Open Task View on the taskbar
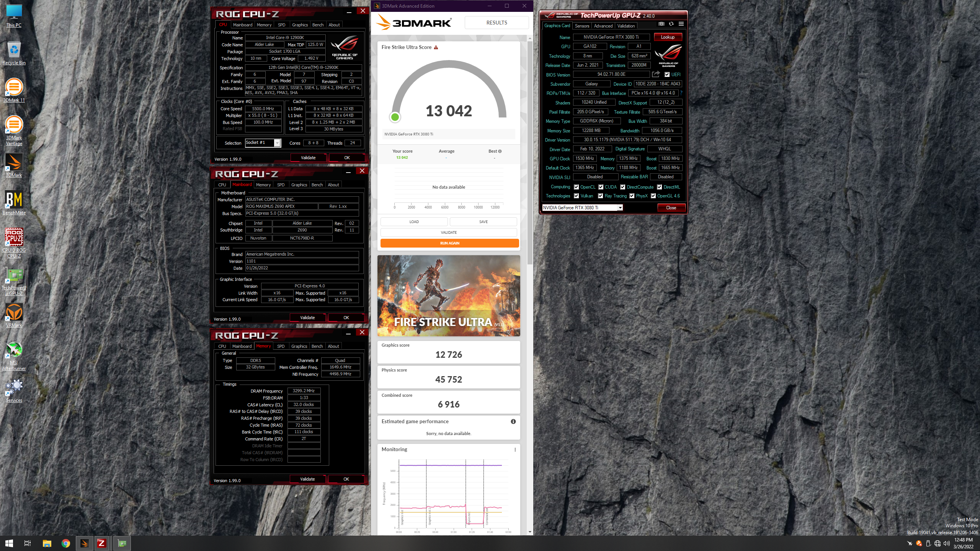 tap(28, 543)
